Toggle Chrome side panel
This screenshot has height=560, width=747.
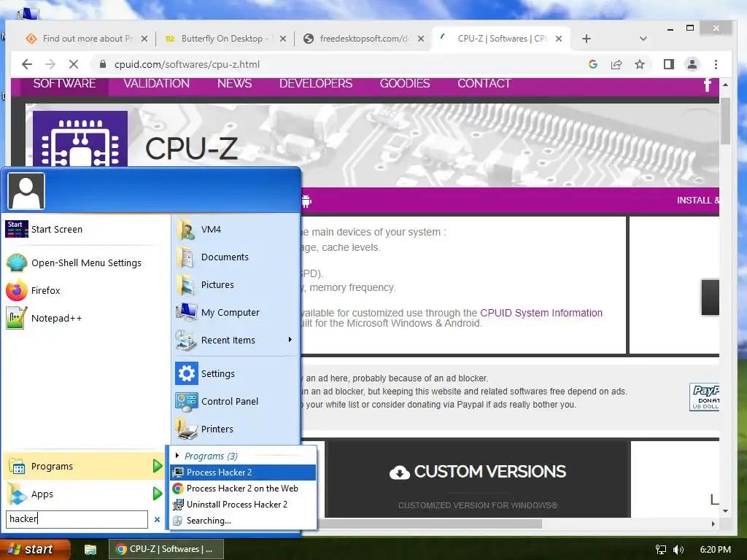(x=669, y=64)
